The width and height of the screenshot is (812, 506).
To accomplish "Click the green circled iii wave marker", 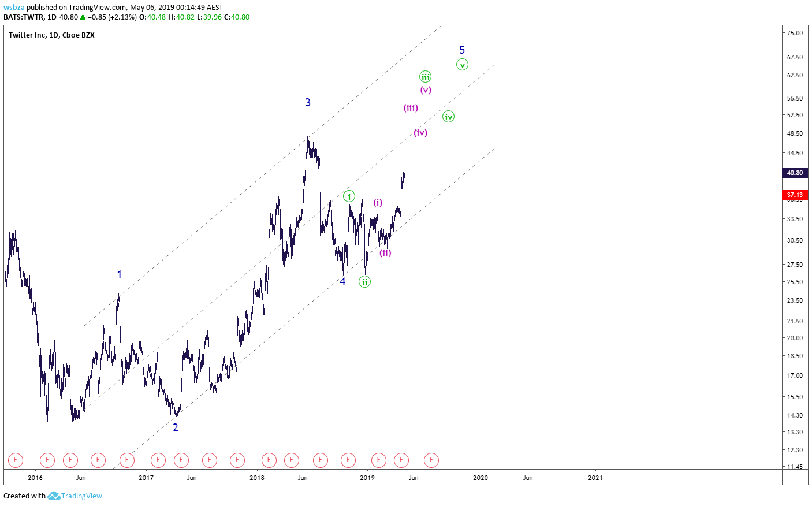I will click(x=425, y=77).
